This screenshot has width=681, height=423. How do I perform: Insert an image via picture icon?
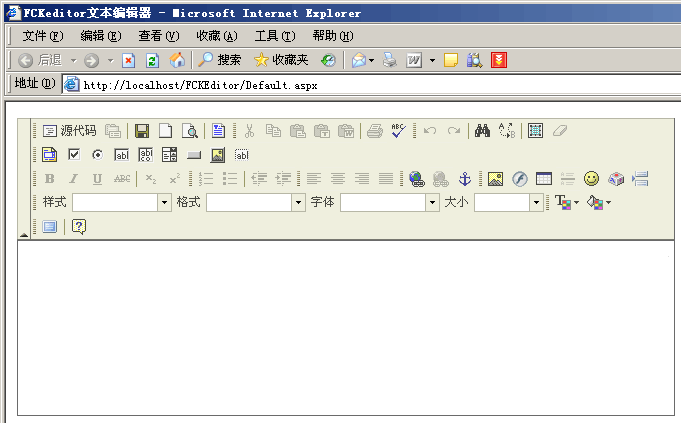point(496,179)
